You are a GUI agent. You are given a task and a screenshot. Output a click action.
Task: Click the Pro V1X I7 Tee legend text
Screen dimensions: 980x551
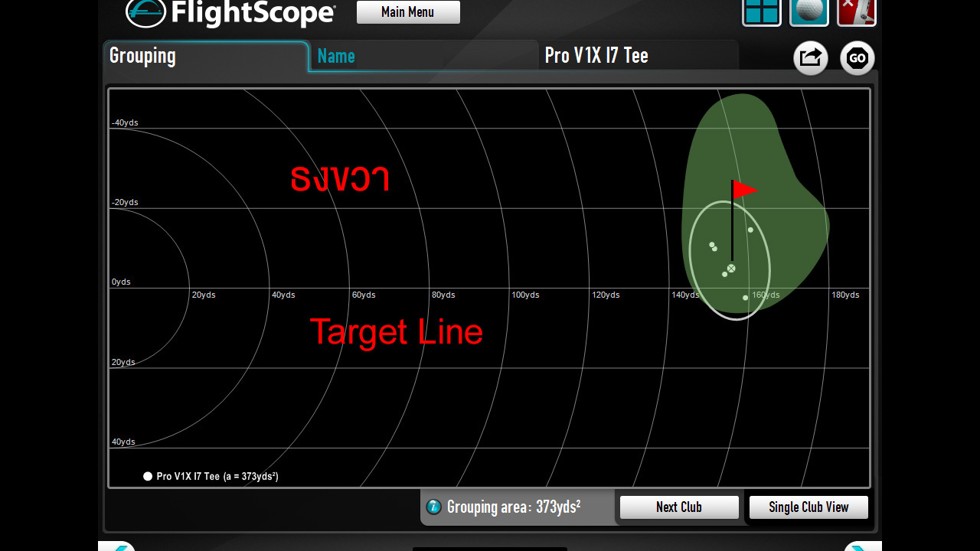pyautogui.click(x=217, y=476)
